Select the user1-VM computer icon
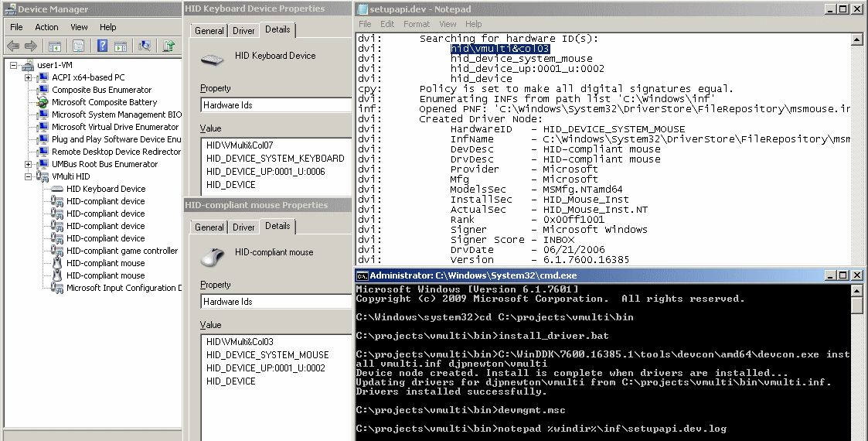The height and width of the screenshot is (441, 868). 28,65
